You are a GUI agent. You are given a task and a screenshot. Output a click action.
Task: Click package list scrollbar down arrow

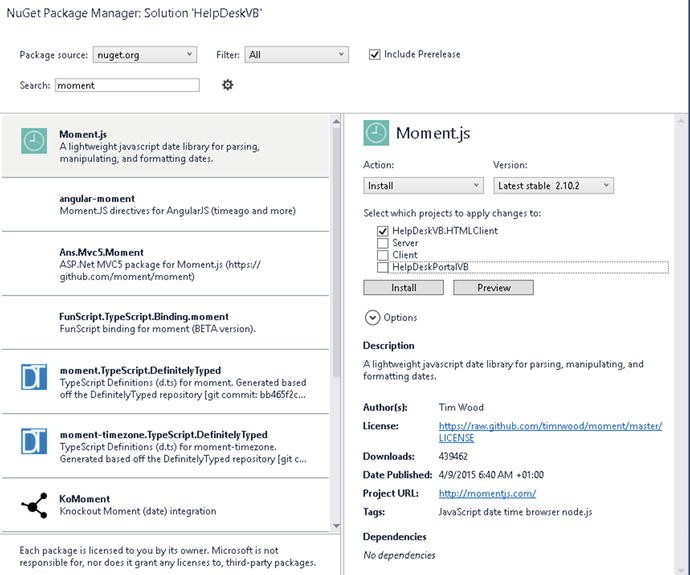tap(336, 525)
